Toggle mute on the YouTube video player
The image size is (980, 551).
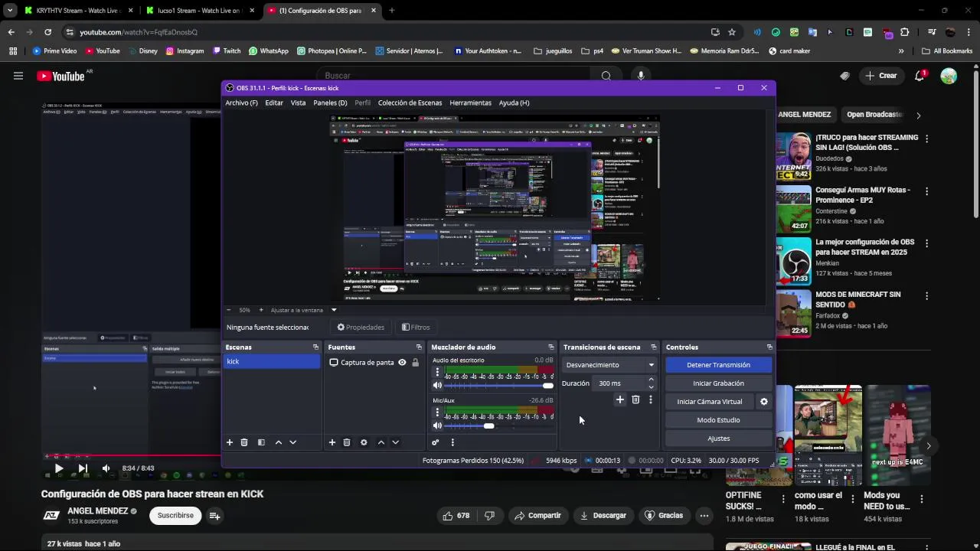[106, 468]
